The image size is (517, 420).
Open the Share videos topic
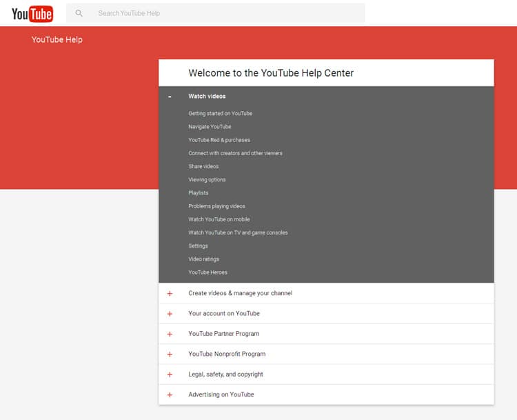point(203,166)
